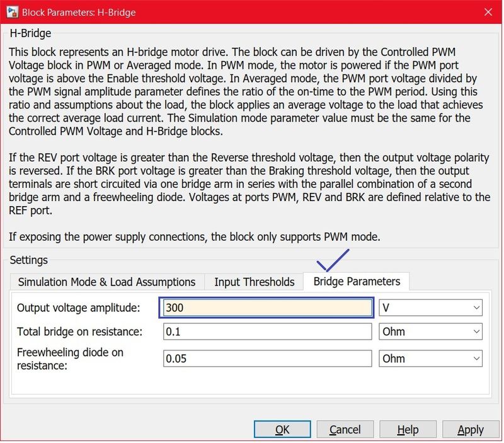Close the Block Parameters dialog
Image resolution: width=504 pixels, height=443 pixels.
(490, 12)
